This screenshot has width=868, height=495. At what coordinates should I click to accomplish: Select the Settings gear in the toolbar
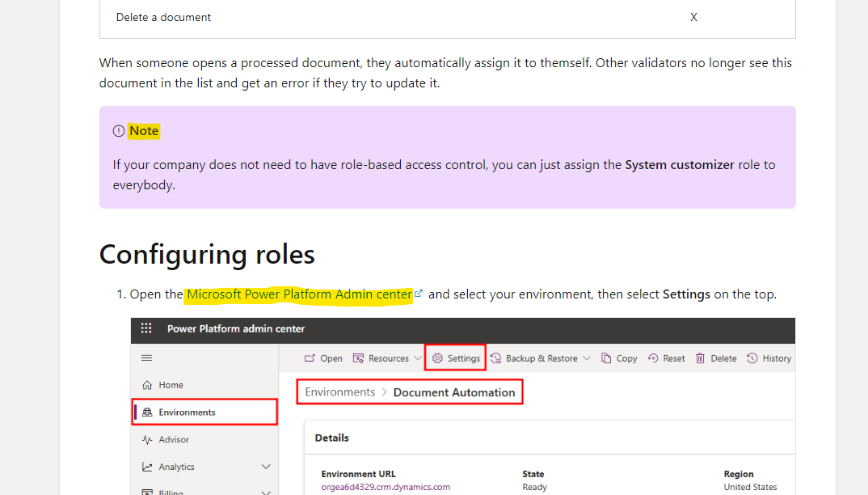click(x=455, y=357)
